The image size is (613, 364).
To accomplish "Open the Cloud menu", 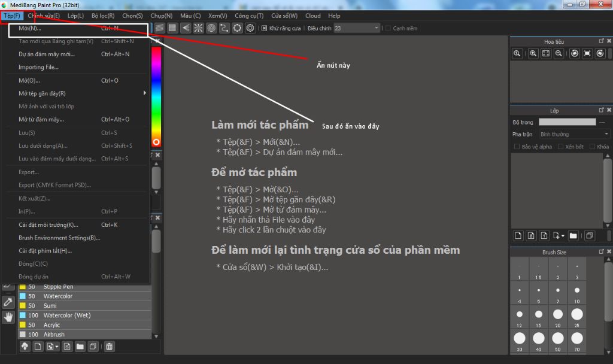I will (312, 16).
